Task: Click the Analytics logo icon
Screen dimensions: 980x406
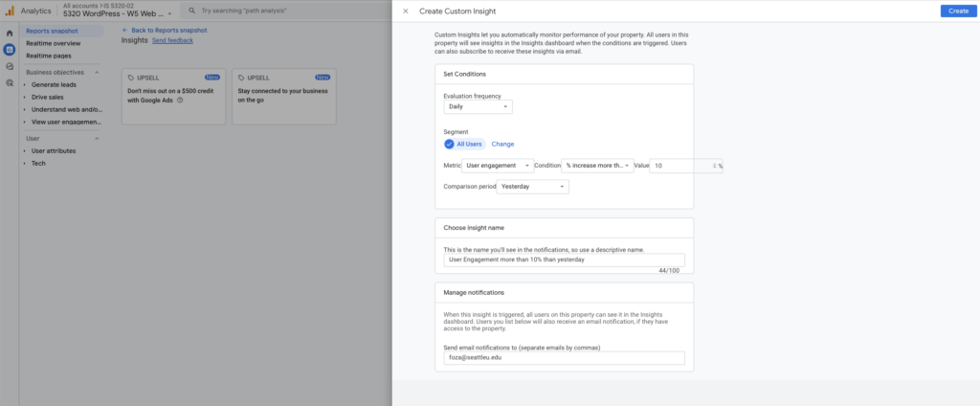Action: [x=10, y=11]
